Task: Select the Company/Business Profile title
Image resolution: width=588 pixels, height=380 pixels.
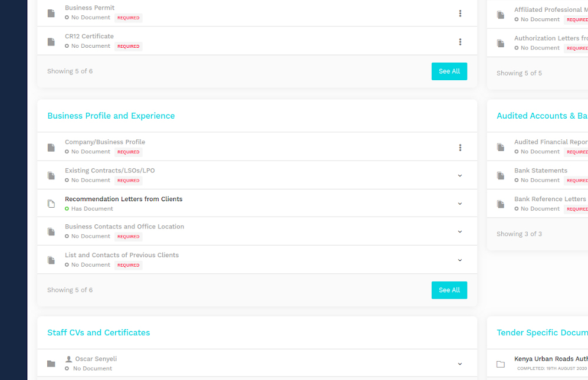Action: pyautogui.click(x=105, y=142)
